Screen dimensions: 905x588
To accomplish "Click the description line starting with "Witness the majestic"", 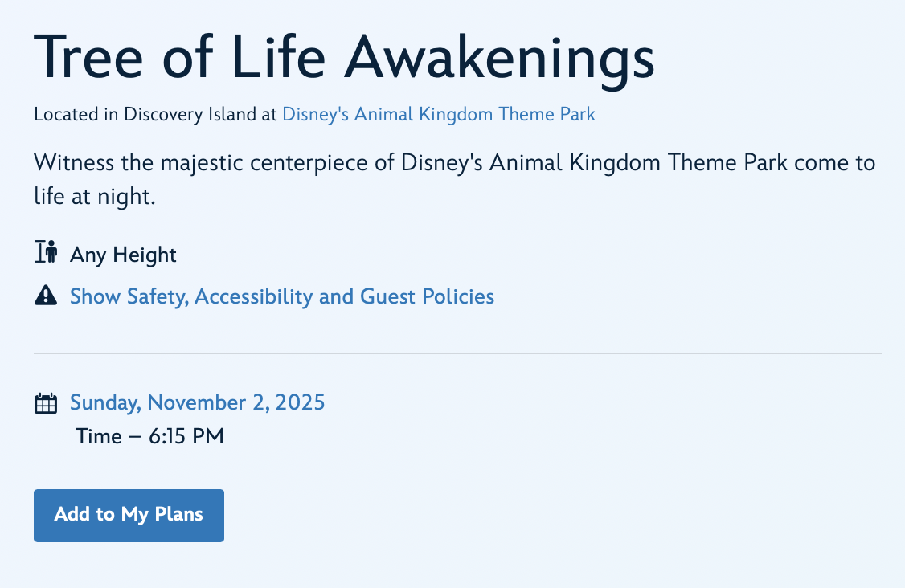I will tap(454, 163).
